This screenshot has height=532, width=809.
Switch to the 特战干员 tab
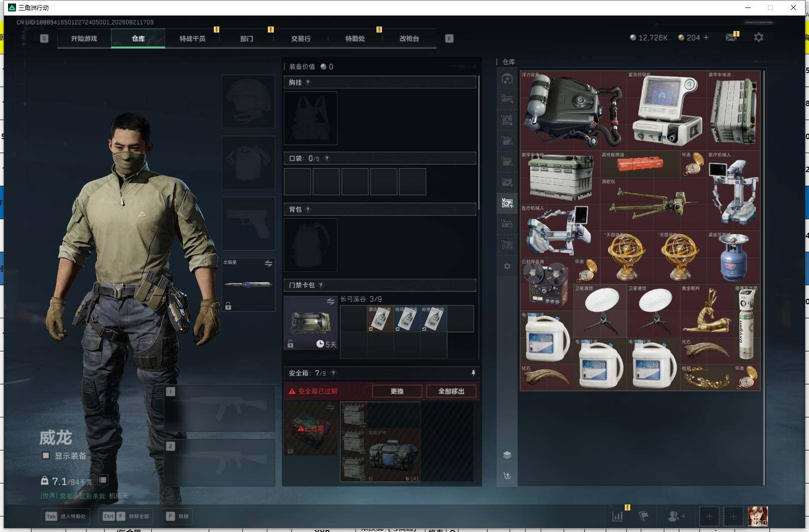point(192,39)
